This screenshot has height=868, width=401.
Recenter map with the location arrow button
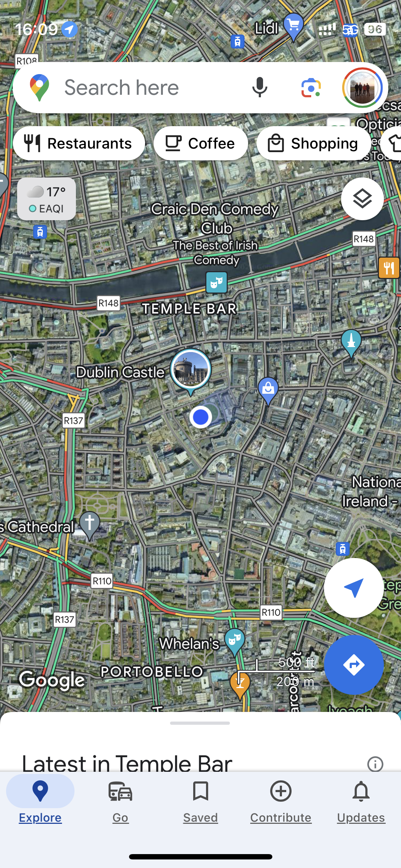click(354, 588)
